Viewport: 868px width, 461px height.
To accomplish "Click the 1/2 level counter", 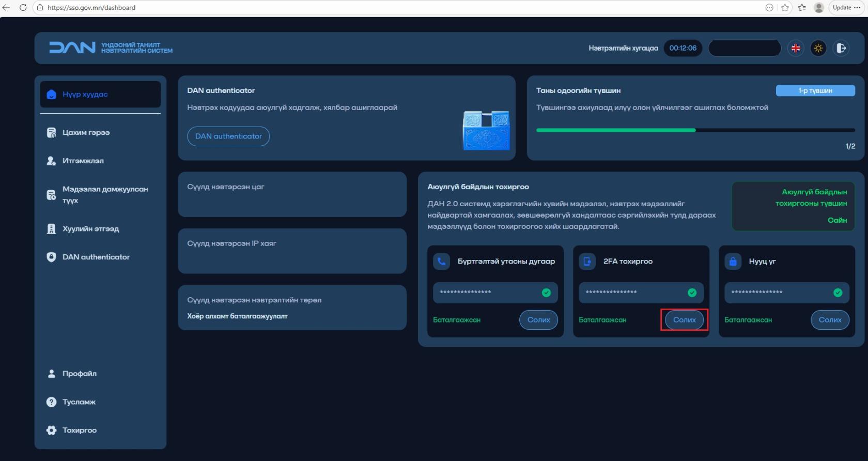I will pos(850,146).
